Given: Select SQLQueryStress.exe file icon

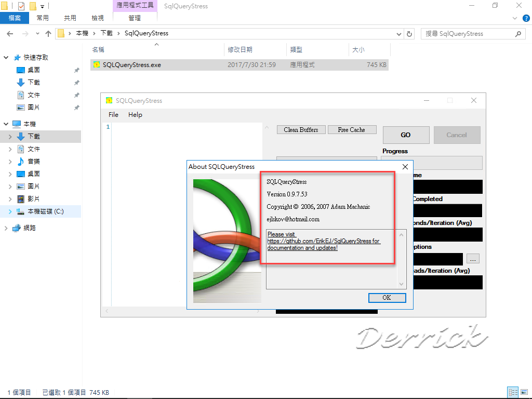Looking at the screenshot, I should pos(96,64).
